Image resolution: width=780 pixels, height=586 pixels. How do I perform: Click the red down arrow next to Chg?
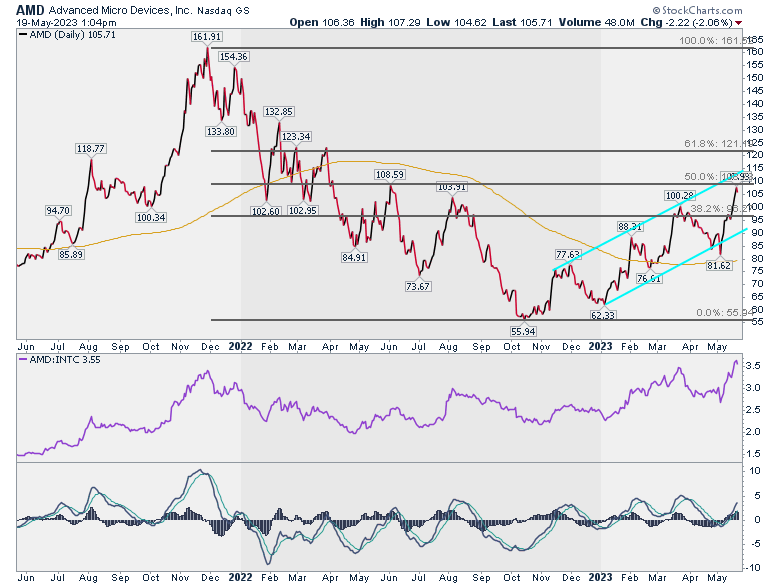coord(739,23)
